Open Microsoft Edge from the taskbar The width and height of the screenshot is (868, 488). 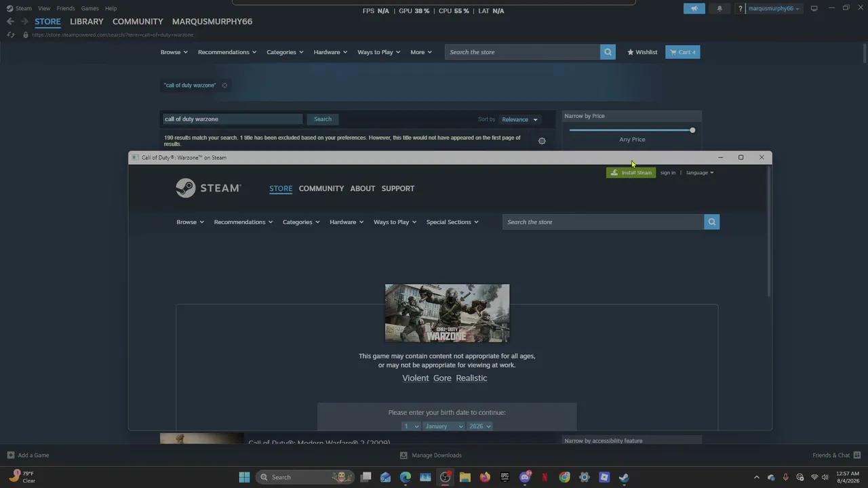406,477
